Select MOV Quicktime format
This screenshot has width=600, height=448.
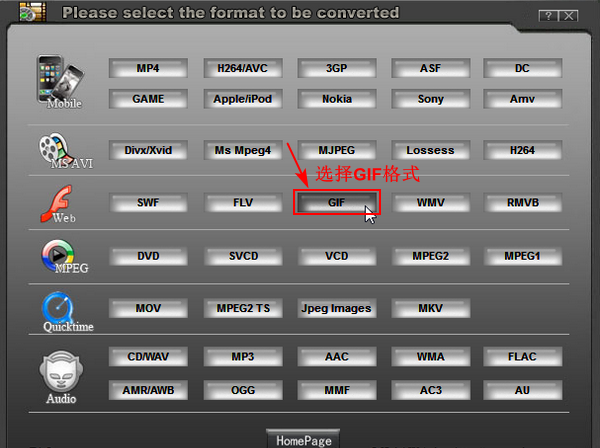[x=148, y=308]
